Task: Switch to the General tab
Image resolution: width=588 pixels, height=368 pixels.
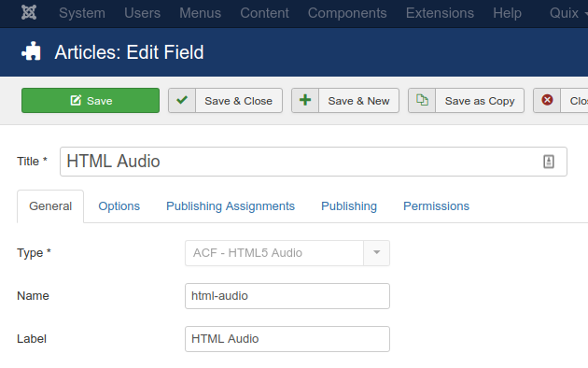Action: 50,206
